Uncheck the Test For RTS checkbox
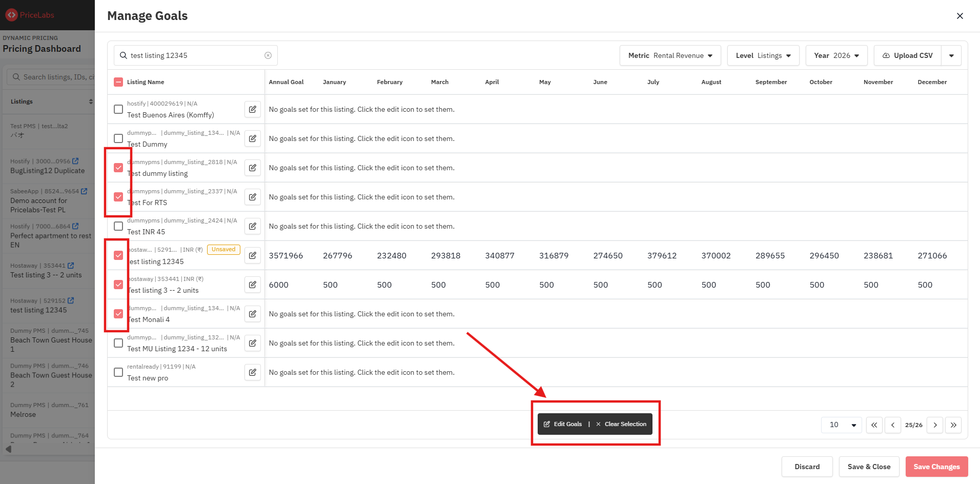Image resolution: width=980 pixels, height=484 pixels. (118, 197)
